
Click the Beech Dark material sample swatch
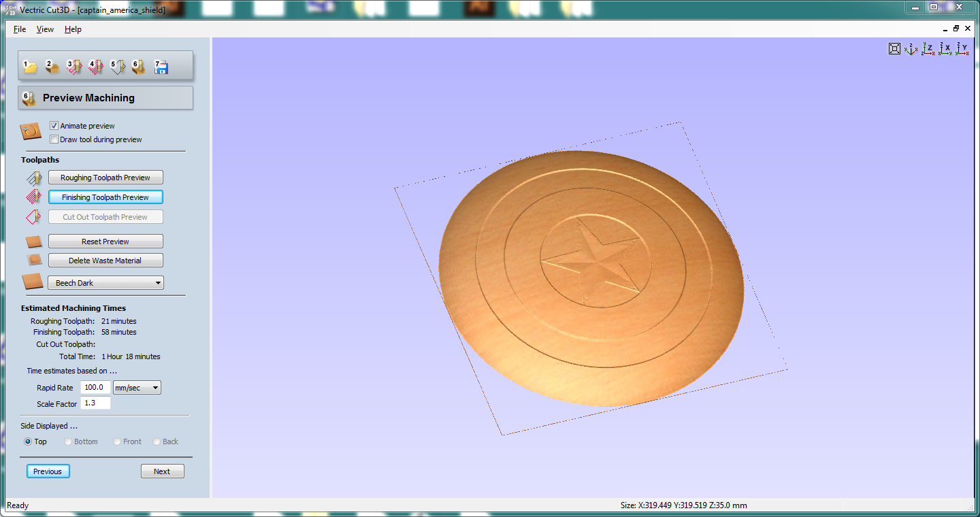[33, 282]
